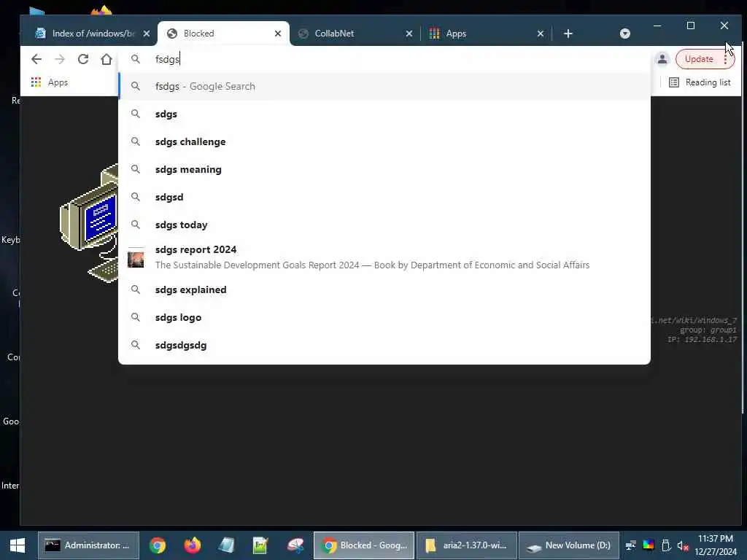Click the forward navigation arrow
The image size is (747, 560).
(x=60, y=59)
